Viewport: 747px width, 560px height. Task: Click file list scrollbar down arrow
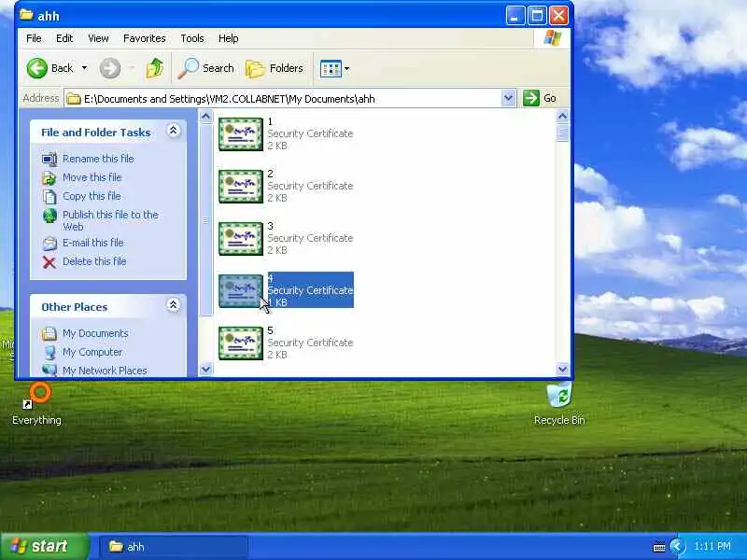pyautogui.click(x=562, y=369)
